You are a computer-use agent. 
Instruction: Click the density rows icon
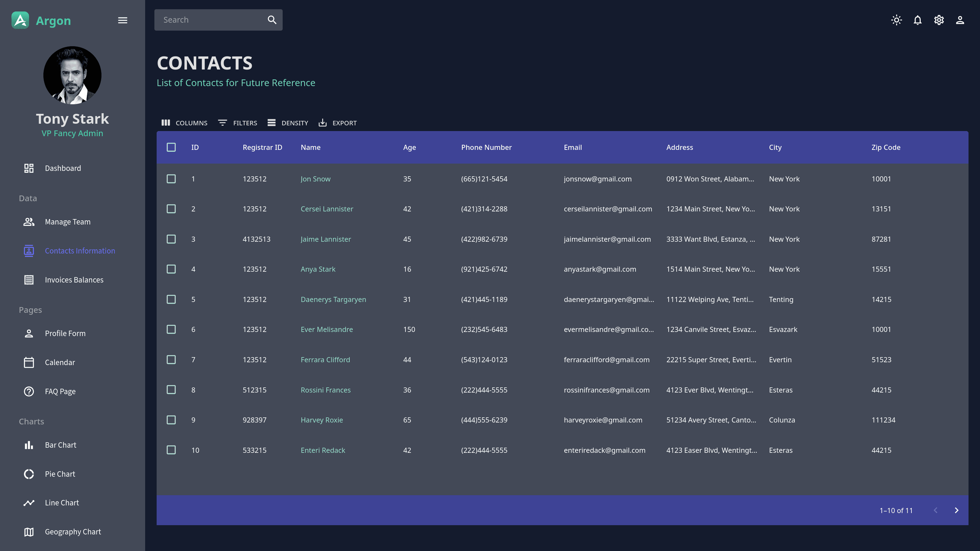coord(271,123)
